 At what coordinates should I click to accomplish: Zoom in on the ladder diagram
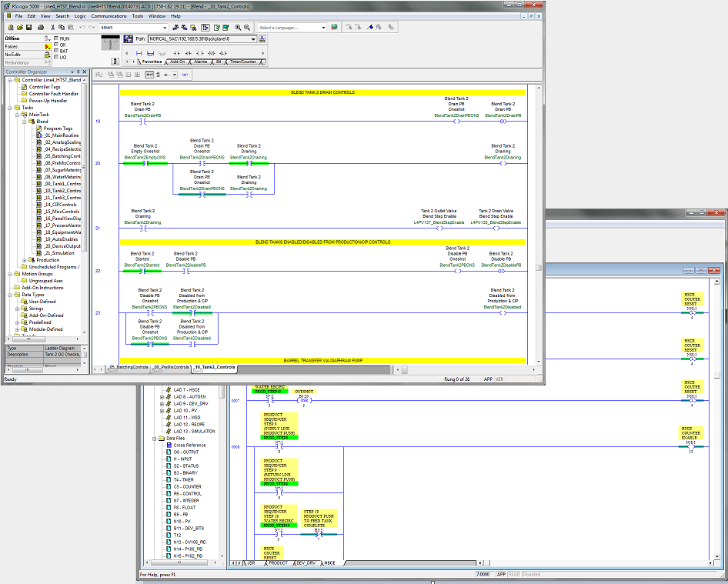tap(239, 28)
